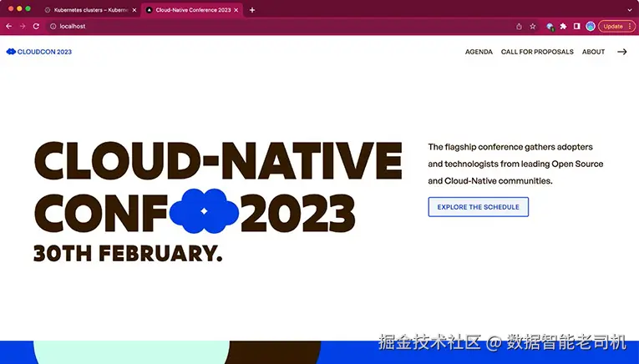Focus the localhost address bar

tap(281, 26)
